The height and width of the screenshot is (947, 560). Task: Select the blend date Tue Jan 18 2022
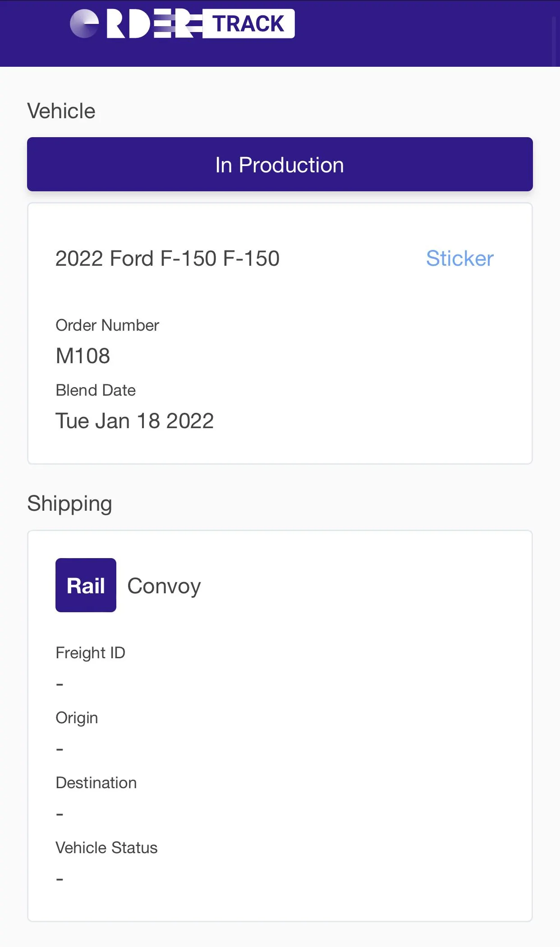(x=134, y=421)
